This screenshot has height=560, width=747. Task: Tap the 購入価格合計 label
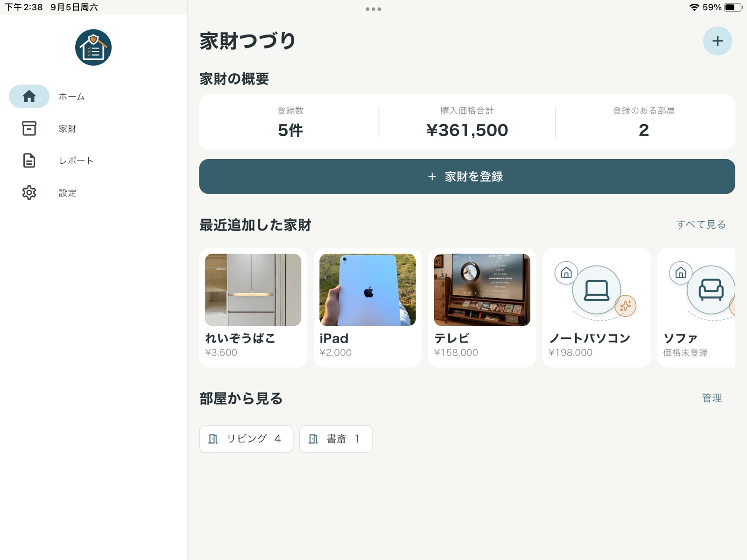pos(467,111)
